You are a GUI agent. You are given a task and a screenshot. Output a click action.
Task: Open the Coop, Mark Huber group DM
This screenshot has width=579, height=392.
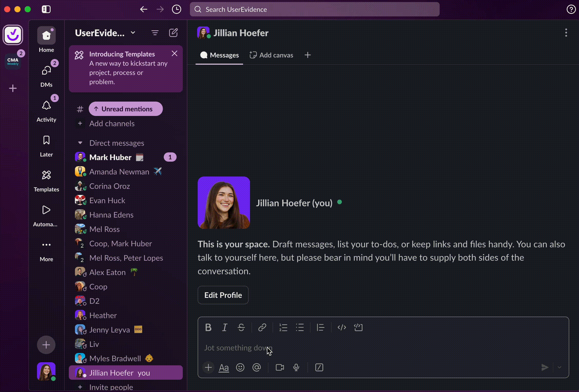126,243
